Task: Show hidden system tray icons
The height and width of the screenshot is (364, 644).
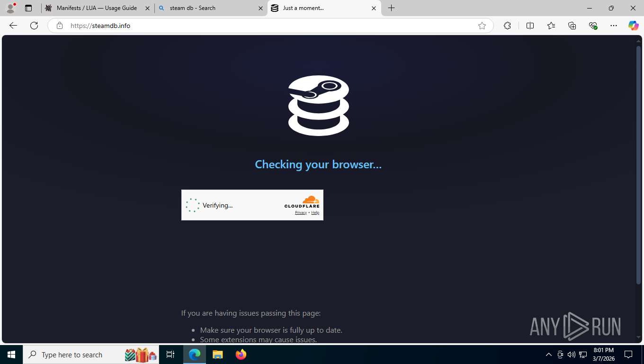Action: pyautogui.click(x=549, y=355)
